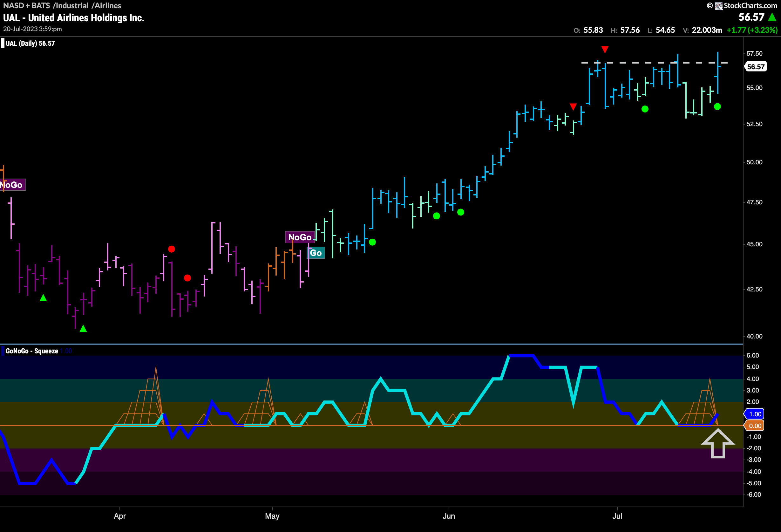Click the purple NoGo label near May
Image resolution: width=781 pixels, height=532 pixels.
coord(300,237)
